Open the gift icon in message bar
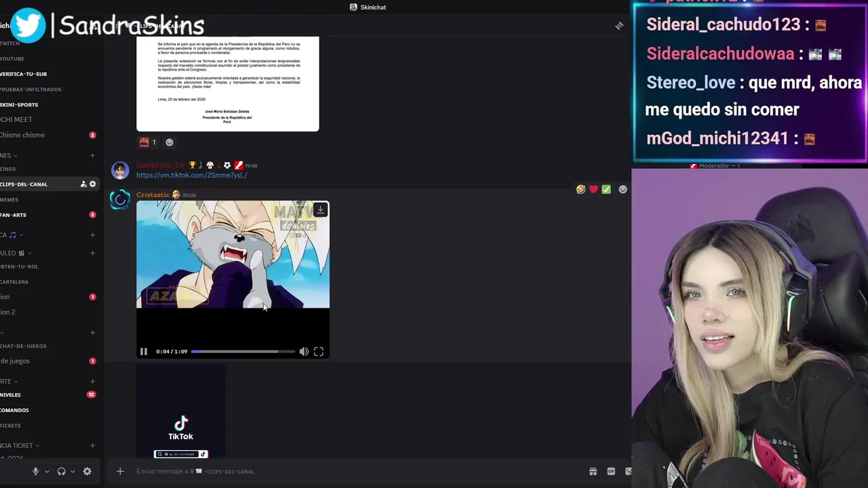This screenshot has width=868, height=488. [593, 471]
